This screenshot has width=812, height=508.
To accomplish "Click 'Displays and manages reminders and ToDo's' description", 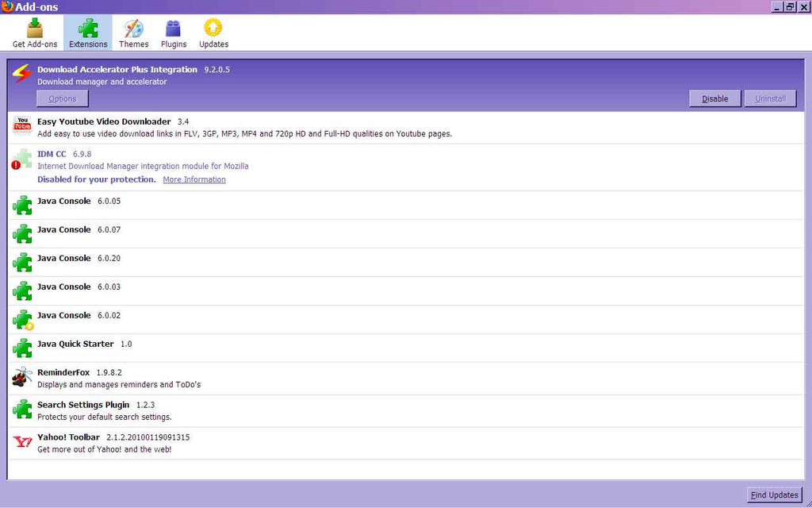I will pos(119,385).
